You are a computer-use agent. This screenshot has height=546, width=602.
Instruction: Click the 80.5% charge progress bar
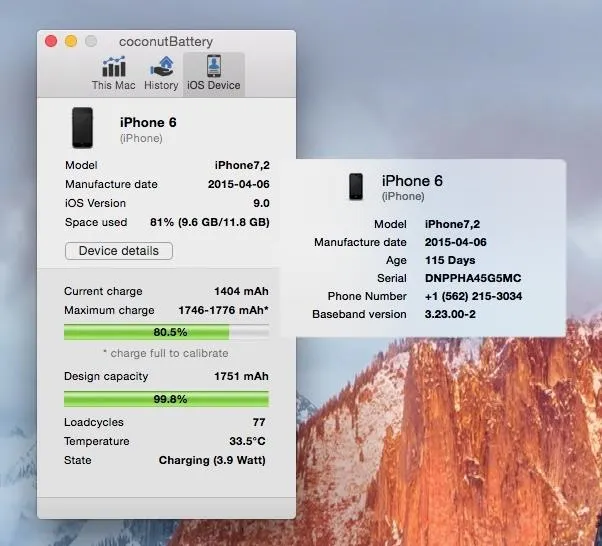166,332
